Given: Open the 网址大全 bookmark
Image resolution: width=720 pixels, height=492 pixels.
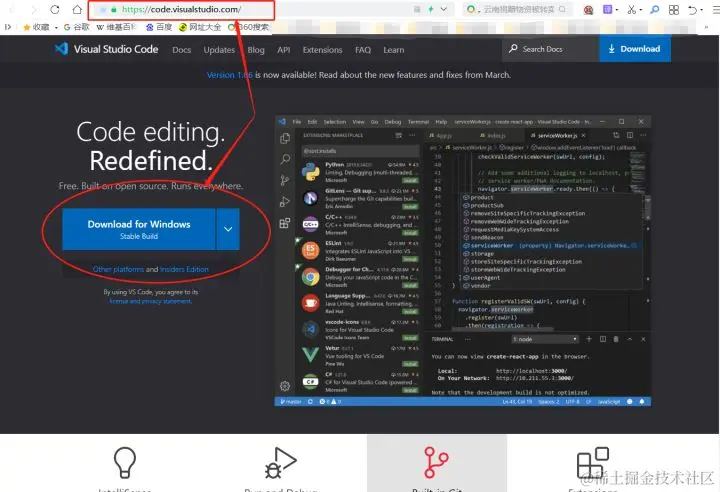Looking at the screenshot, I should [200, 27].
